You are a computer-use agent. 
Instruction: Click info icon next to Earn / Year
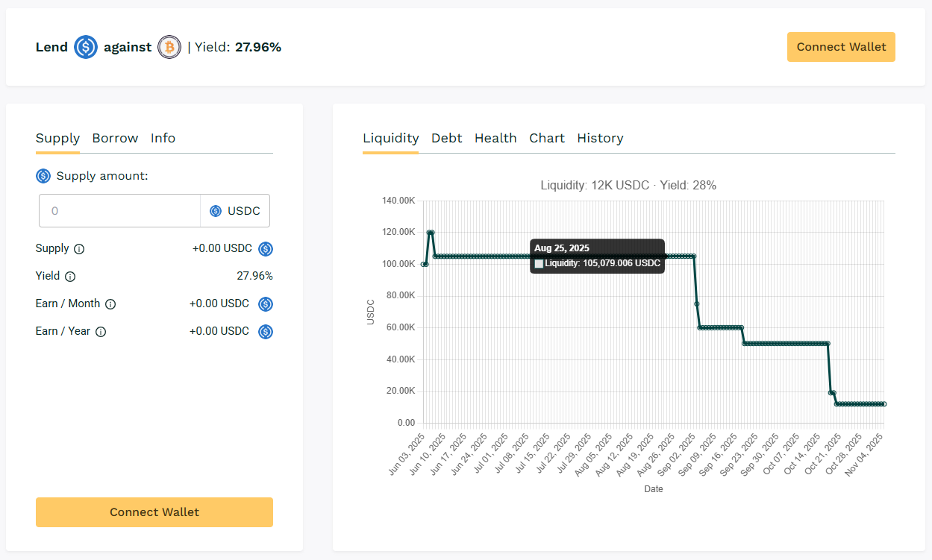[x=101, y=332]
